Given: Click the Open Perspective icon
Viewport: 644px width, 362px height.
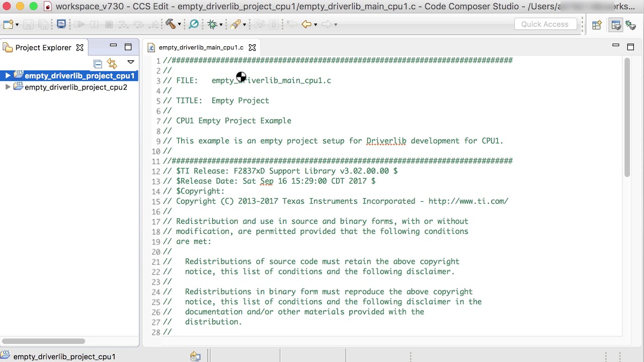Looking at the screenshot, I should [x=597, y=25].
